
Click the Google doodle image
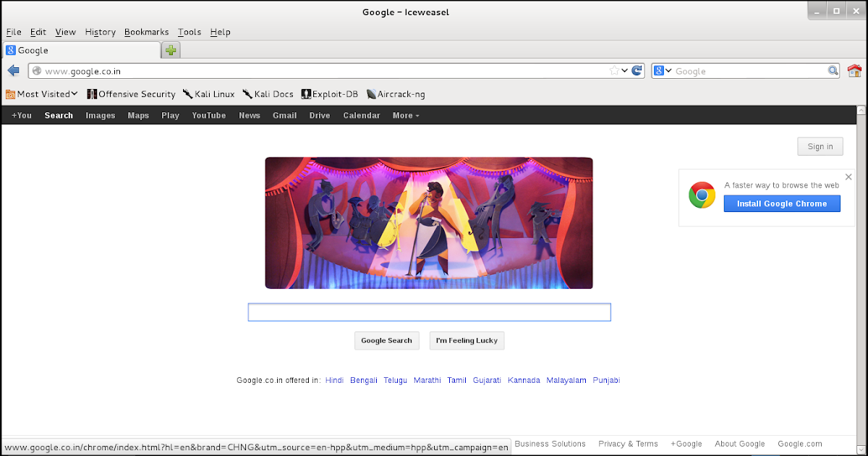429,223
